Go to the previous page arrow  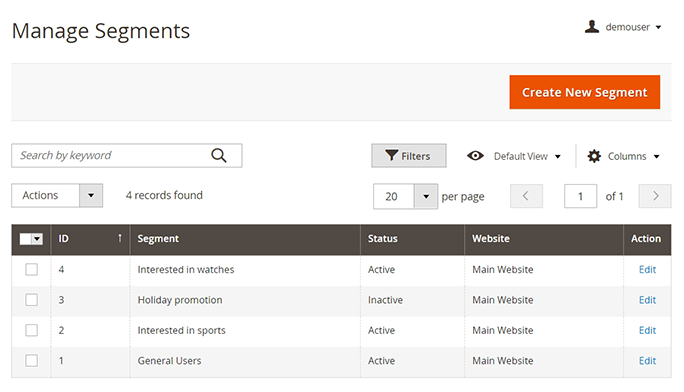[527, 196]
